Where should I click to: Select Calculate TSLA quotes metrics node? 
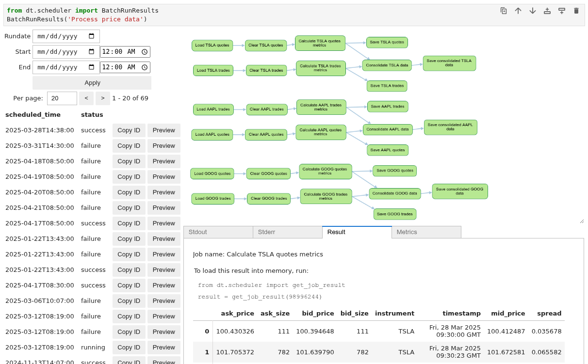click(320, 43)
